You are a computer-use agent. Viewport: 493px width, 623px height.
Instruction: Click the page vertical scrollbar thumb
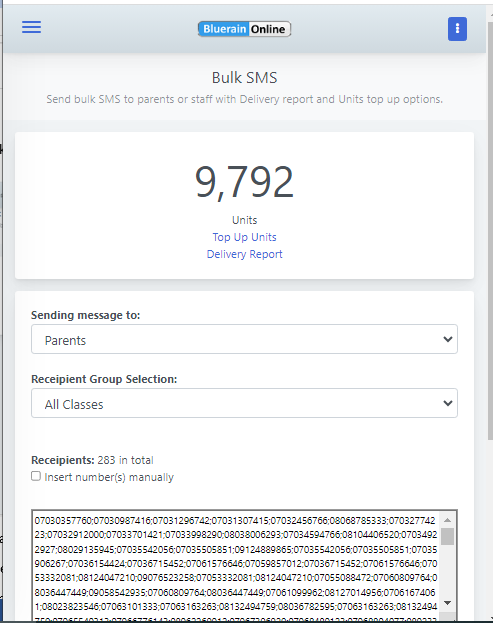point(490,230)
